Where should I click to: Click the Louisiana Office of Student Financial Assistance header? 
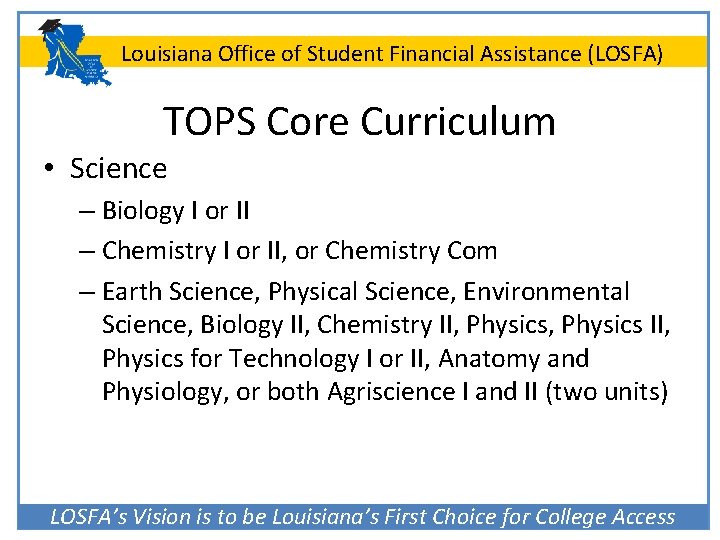391,54
